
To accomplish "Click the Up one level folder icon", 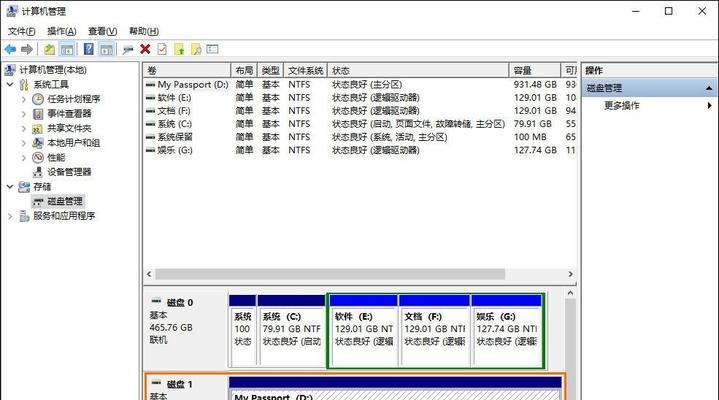I will pyautogui.click(x=49, y=49).
